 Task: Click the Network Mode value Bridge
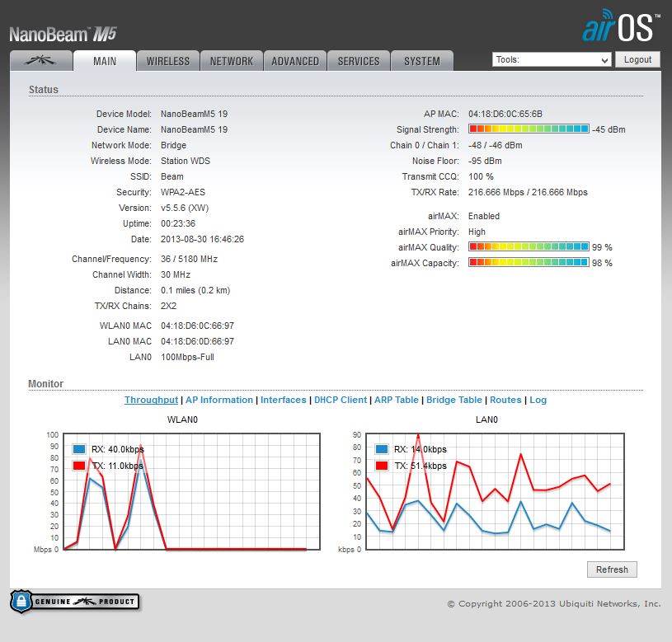174,145
